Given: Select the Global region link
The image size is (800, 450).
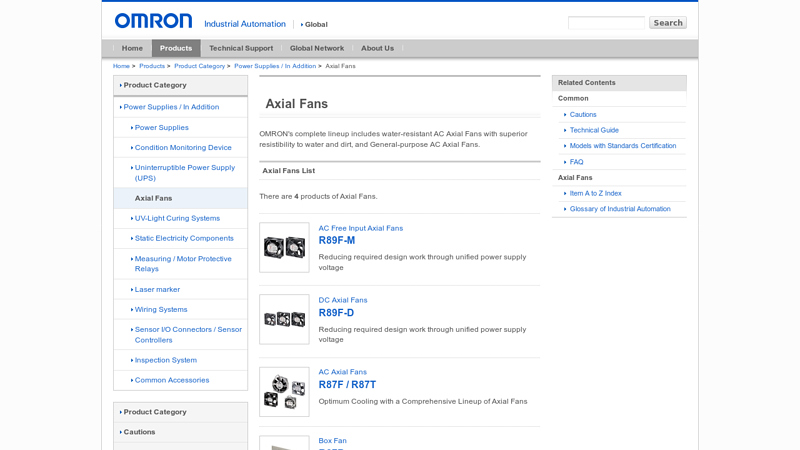Looking at the screenshot, I should coord(315,24).
